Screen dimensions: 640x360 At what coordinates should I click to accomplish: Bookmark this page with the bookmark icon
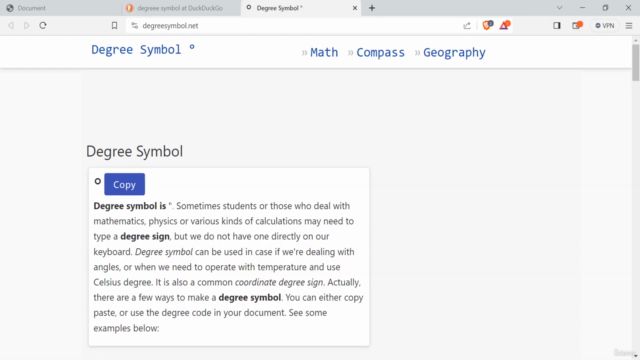tap(114, 25)
